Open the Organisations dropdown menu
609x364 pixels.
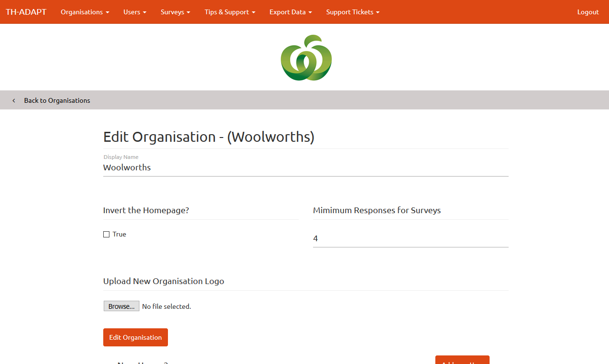point(85,12)
